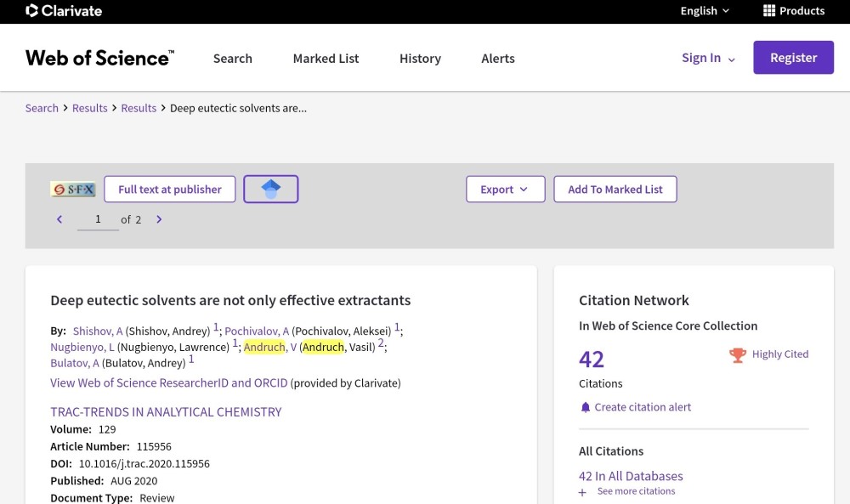
Task: Click Create citation alert
Action: (x=643, y=407)
